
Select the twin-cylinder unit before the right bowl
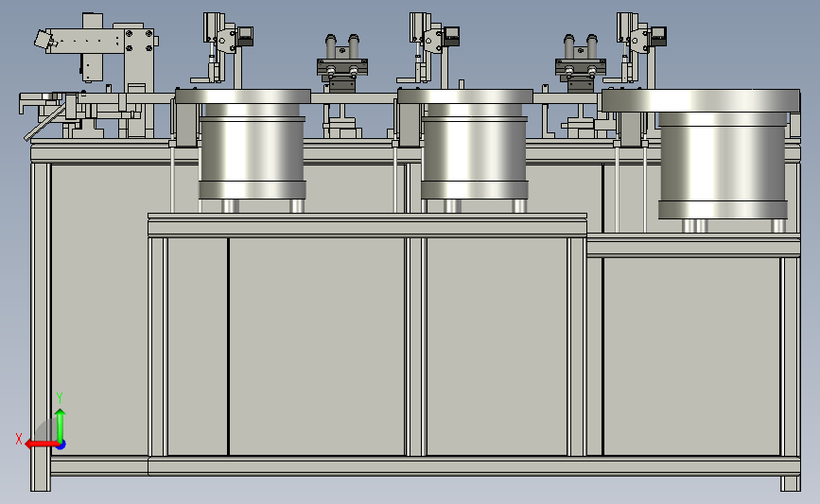pos(581,62)
